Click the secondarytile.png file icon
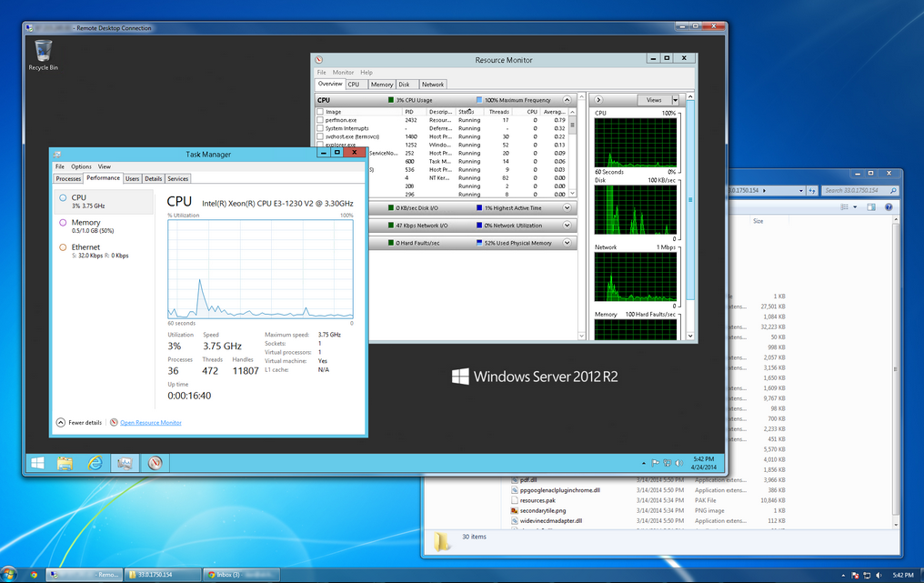924x583 pixels. click(x=515, y=510)
